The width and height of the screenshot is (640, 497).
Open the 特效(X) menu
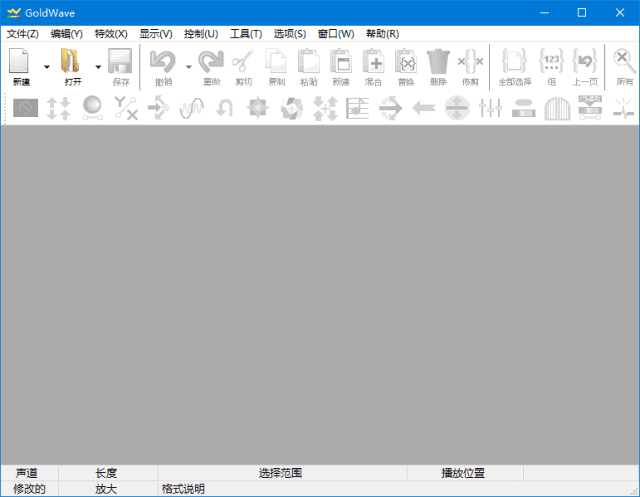click(111, 34)
